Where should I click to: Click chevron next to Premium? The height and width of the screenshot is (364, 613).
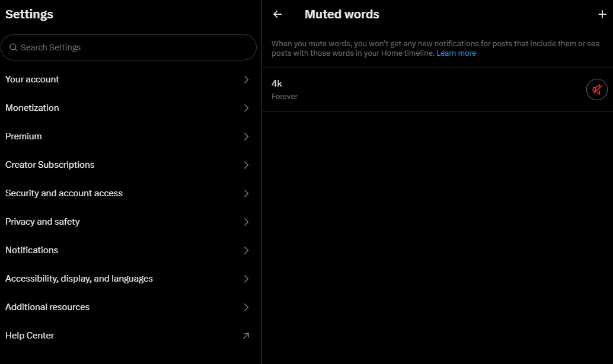tap(246, 136)
